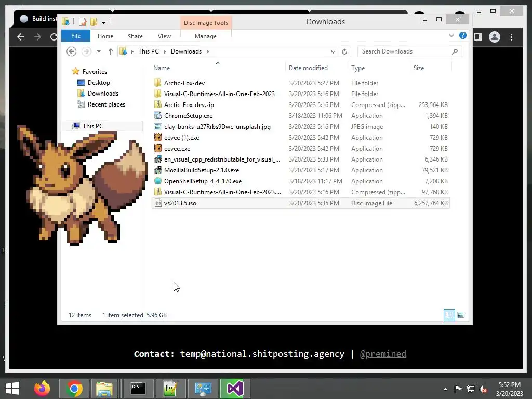The image size is (532, 399).
Task: Open the View ribbon tab
Action: tap(164, 36)
